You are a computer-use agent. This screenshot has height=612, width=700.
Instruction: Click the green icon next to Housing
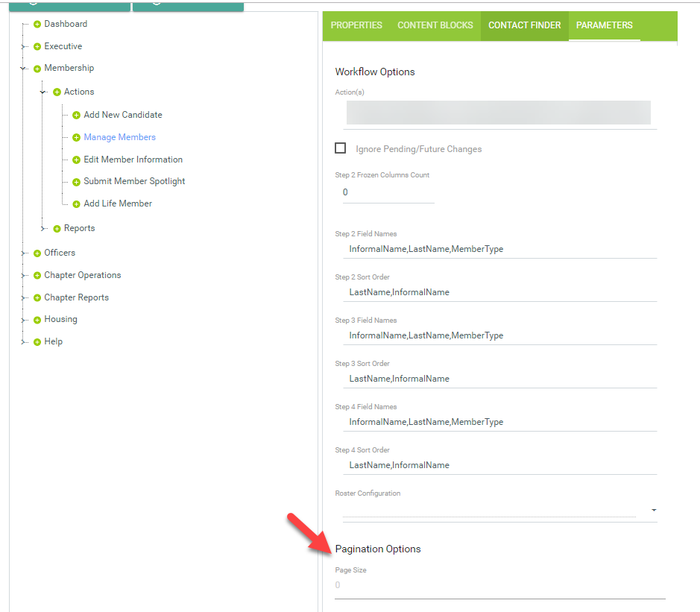tap(37, 320)
